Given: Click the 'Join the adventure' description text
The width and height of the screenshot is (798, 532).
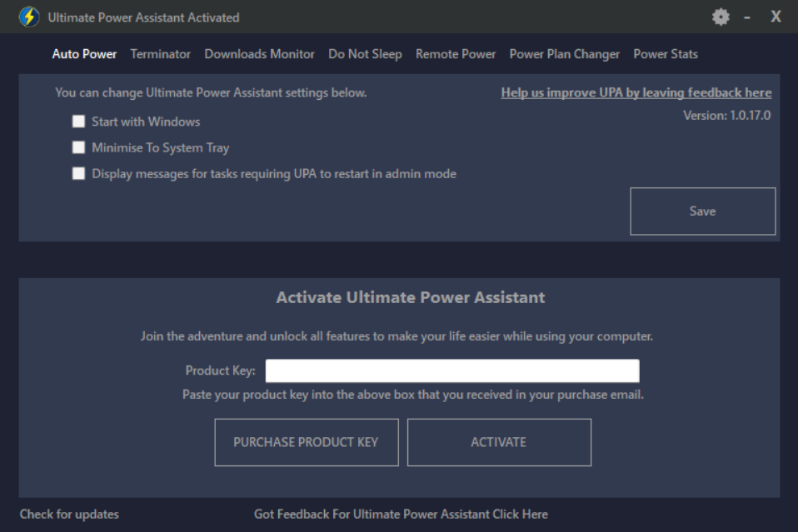Looking at the screenshot, I should [x=397, y=336].
